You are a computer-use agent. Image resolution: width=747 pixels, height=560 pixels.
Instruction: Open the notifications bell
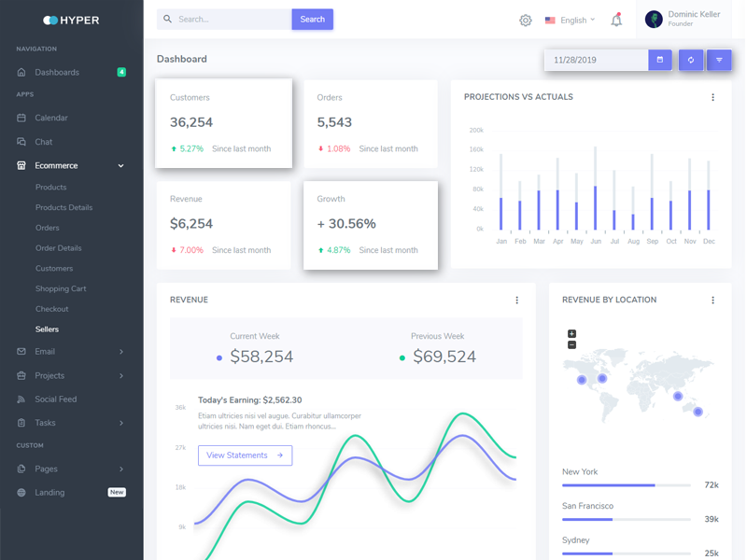pyautogui.click(x=616, y=20)
